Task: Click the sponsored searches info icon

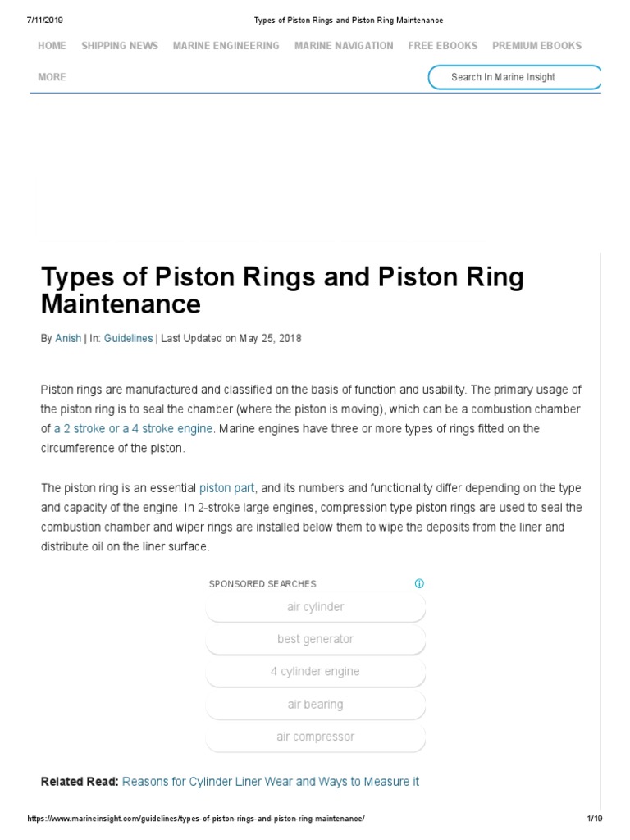Action: (419, 584)
